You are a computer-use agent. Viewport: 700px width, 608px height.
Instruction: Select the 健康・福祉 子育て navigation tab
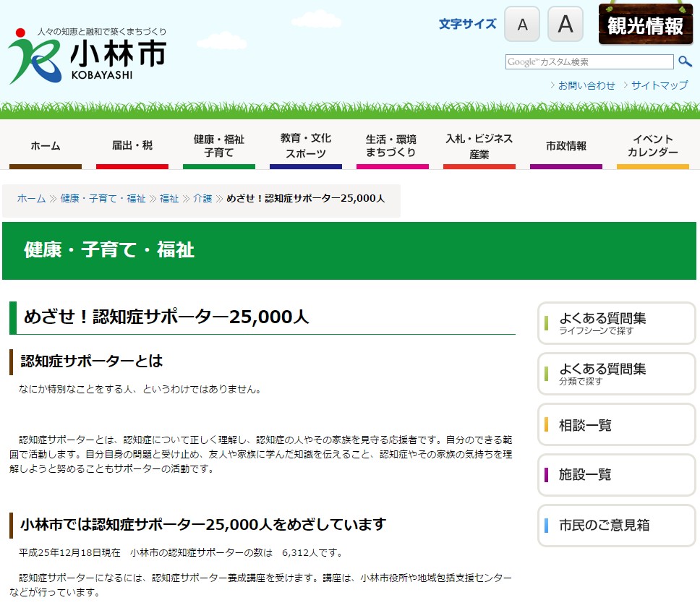click(x=219, y=145)
